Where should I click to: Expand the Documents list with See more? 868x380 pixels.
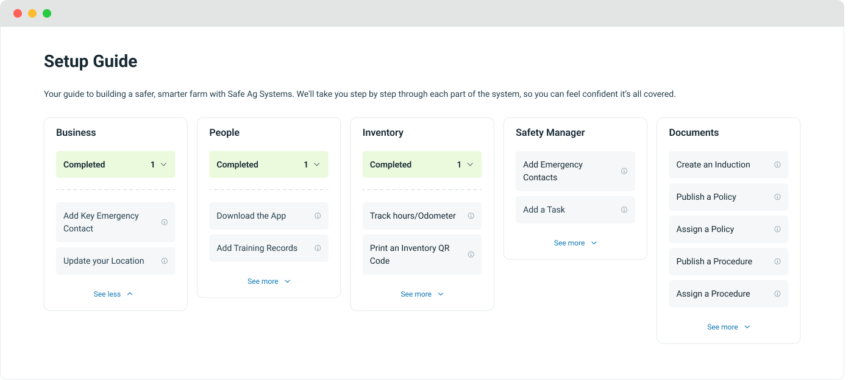point(728,327)
